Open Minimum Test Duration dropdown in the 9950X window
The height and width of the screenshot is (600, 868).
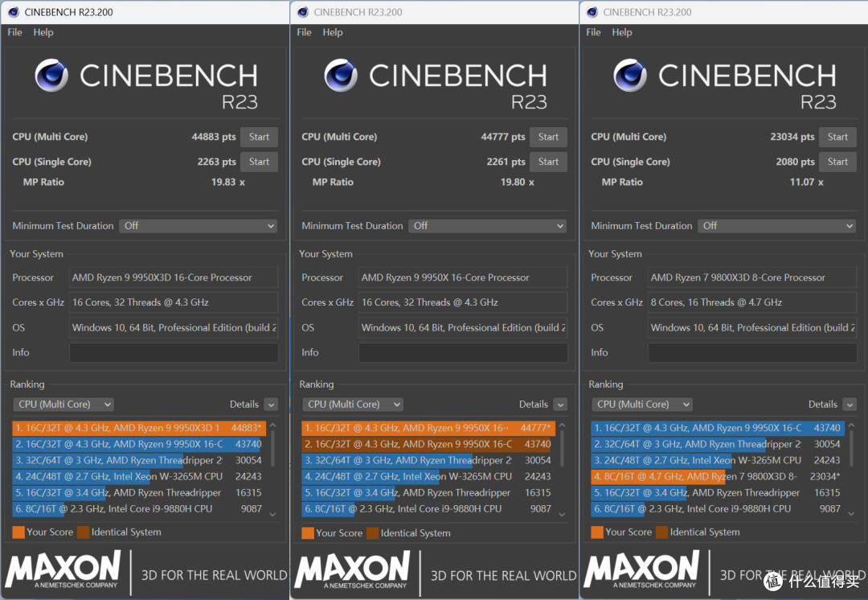coord(487,226)
